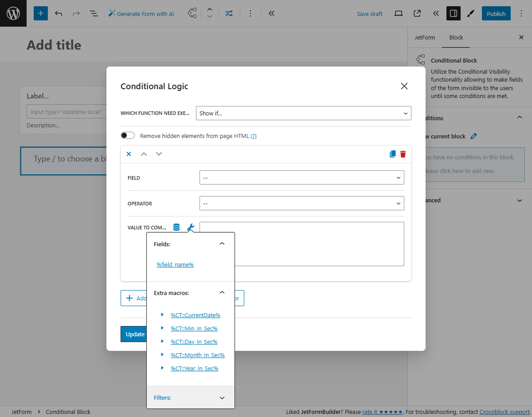Click the Update button
This screenshot has width=532, height=417.
pyautogui.click(x=134, y=334)
